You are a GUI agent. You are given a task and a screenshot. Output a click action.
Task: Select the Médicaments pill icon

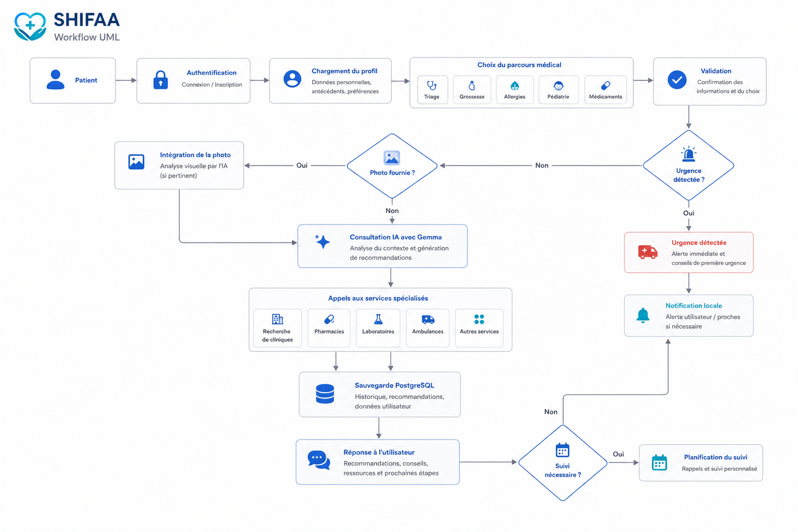point(606,86)
